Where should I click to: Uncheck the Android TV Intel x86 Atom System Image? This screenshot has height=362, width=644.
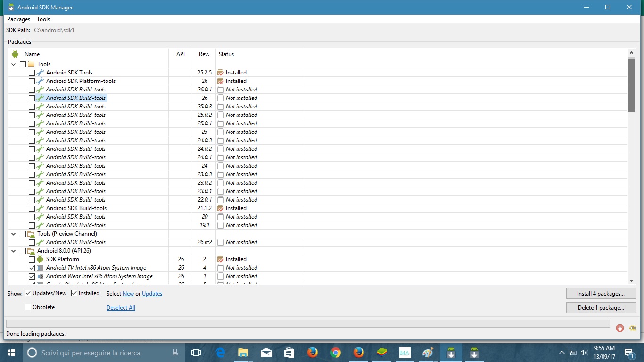(x=32, y=268)
